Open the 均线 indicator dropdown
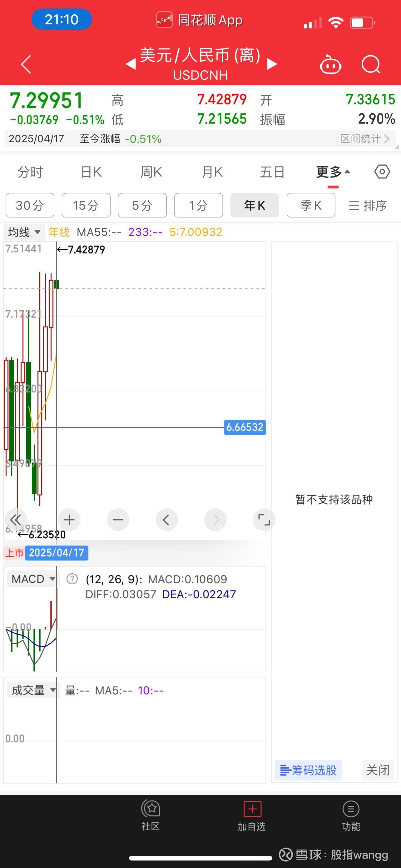401x868 pixels. [24, 232]
